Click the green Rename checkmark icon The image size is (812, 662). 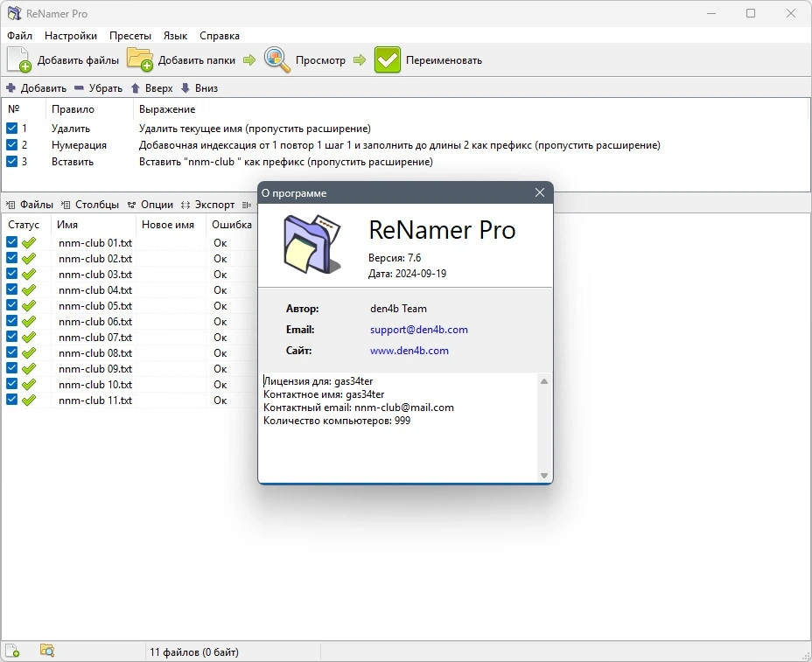(388, 60)
